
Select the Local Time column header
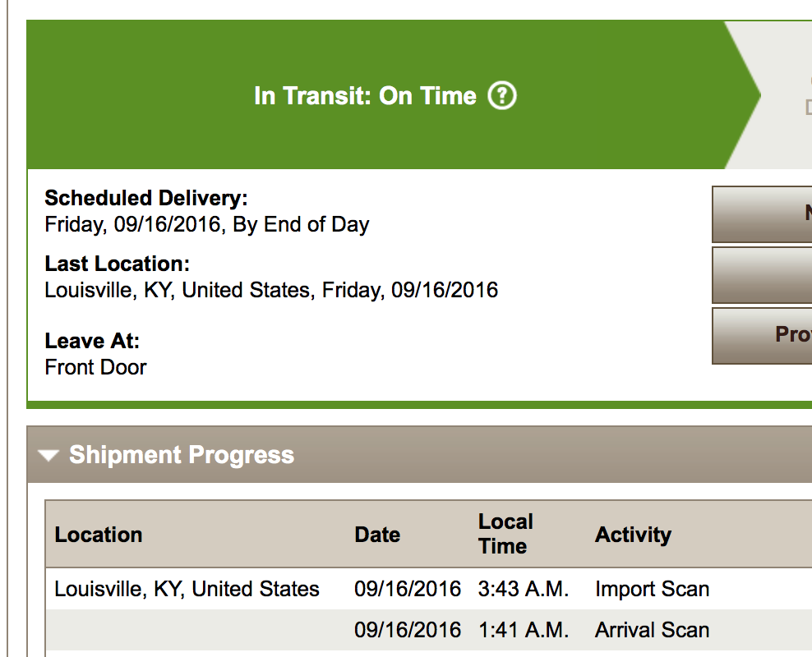coord(505,534)
